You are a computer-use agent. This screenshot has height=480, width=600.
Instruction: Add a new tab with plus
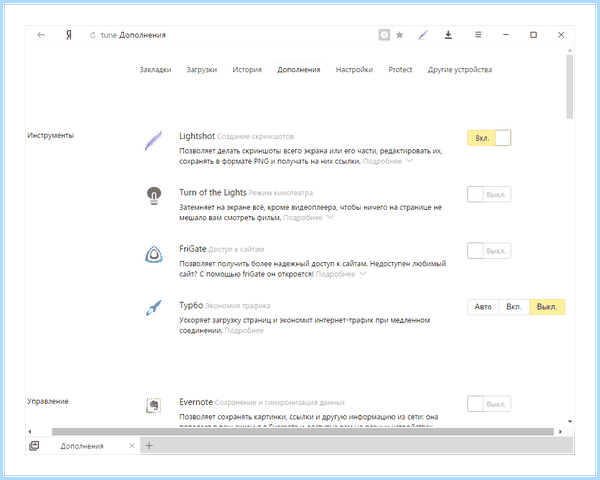[x=149, y=446]
